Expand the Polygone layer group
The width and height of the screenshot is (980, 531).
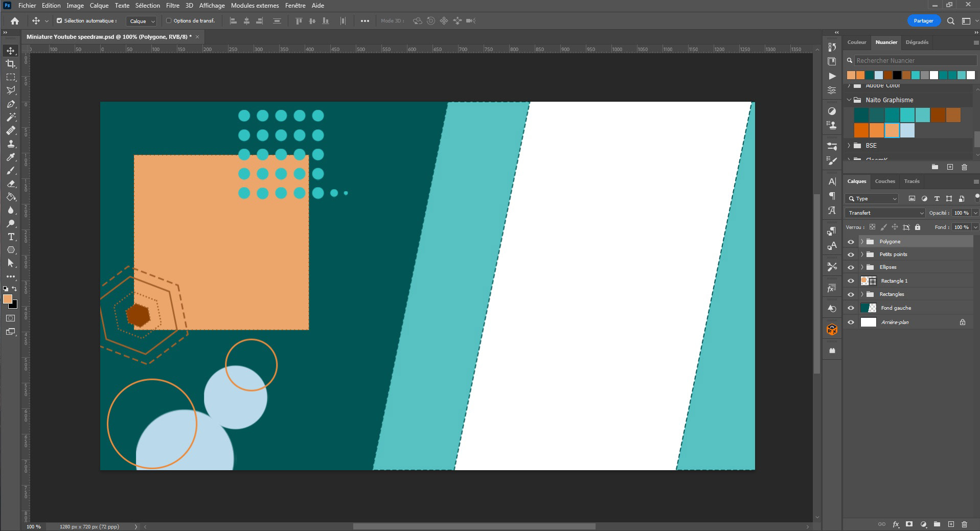tap(862, 242)
